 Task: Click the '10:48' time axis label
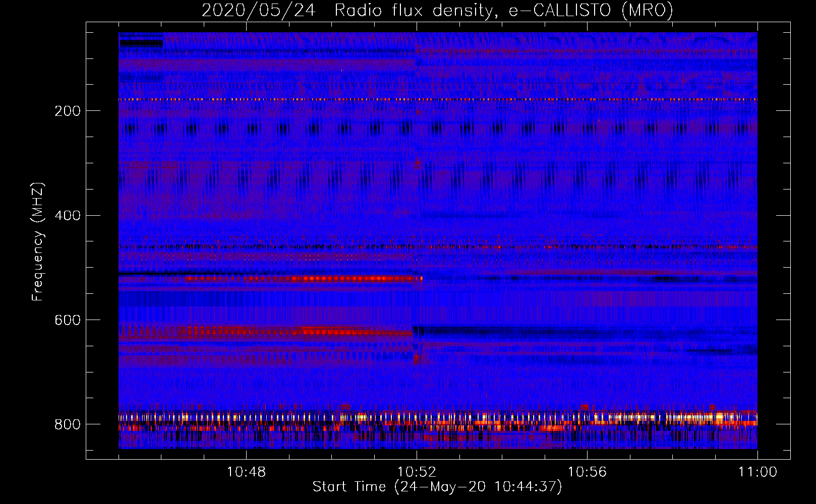[246, 472]
